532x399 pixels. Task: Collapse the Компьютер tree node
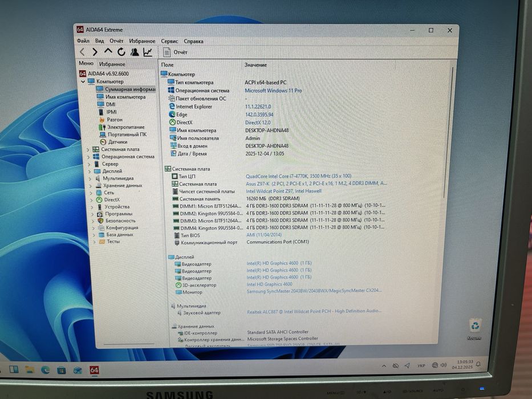point(83,82)
